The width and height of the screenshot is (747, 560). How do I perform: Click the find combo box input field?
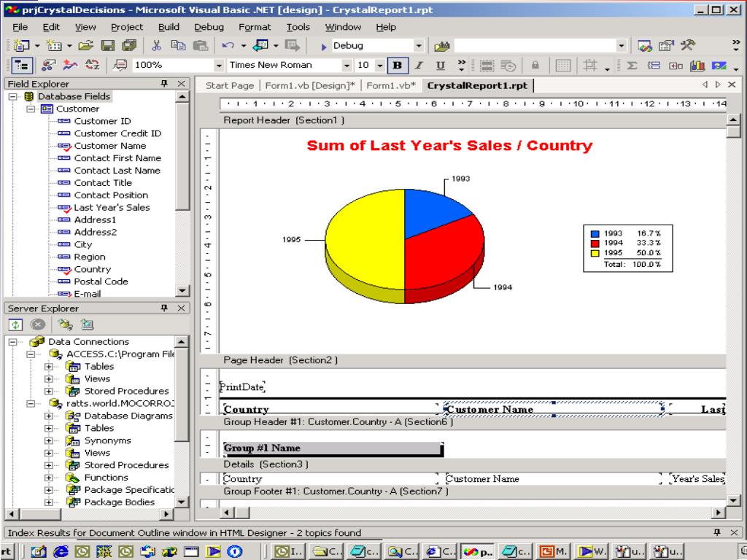pos(535,46)
